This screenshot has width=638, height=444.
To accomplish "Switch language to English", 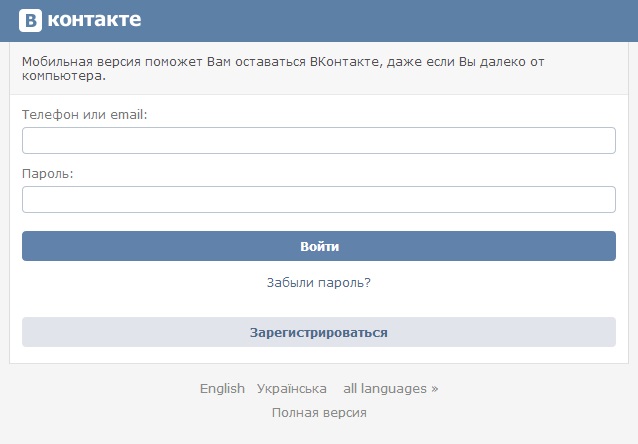I will [x=222, y=389].
